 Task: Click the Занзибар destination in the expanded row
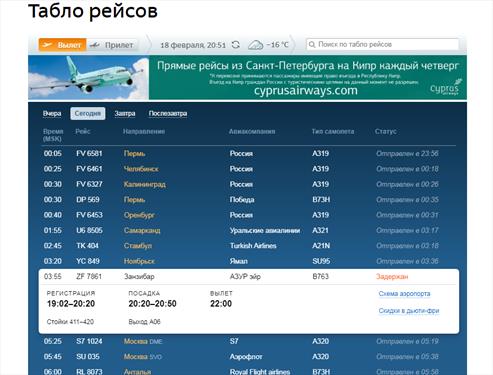click(139, 276)
